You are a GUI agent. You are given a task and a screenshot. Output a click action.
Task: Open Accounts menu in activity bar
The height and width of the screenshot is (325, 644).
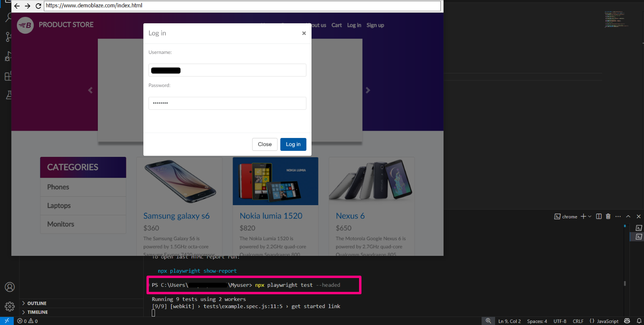[10, 287]
